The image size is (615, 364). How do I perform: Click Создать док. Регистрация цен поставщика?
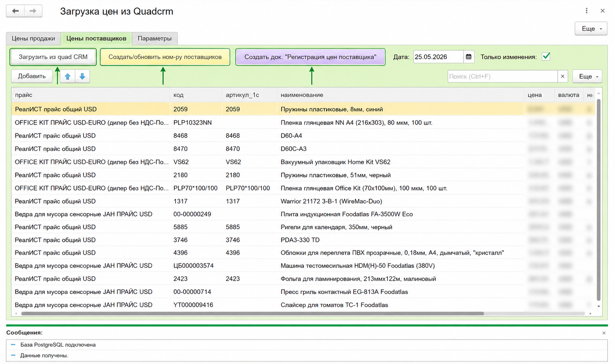coord(310,57)
